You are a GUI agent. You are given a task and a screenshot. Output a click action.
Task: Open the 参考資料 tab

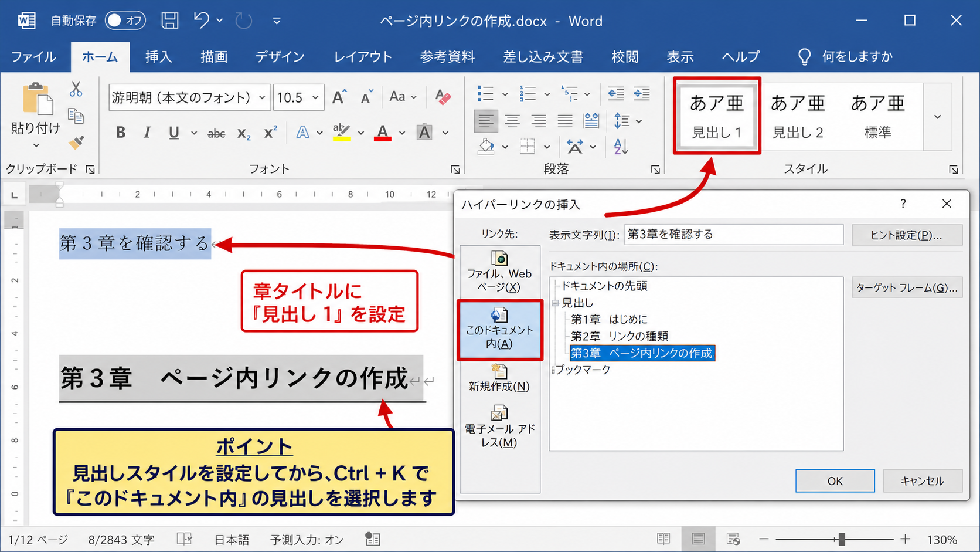447,57
